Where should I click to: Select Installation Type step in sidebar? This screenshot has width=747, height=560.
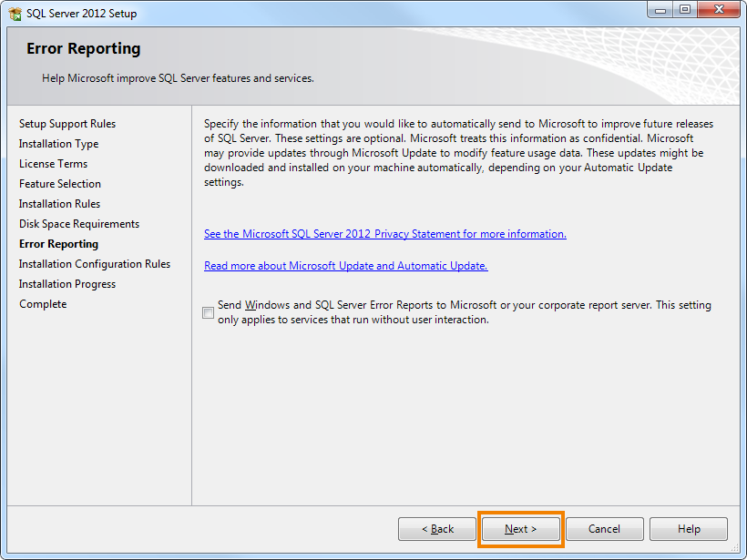(x=58, y=144)
